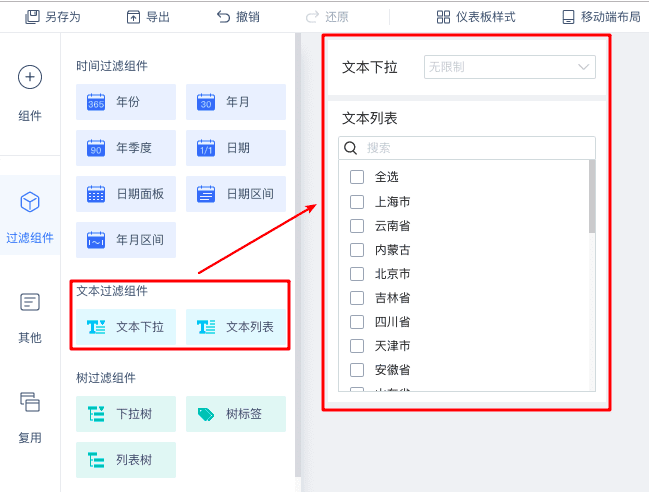Screen dimensions: 649x492
Task: Check the 全选 checkbox
Action: [x=357, y=177]
